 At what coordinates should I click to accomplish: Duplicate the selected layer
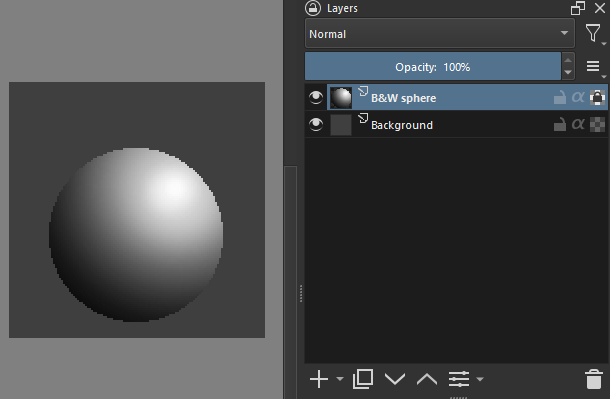coord(363,379)
